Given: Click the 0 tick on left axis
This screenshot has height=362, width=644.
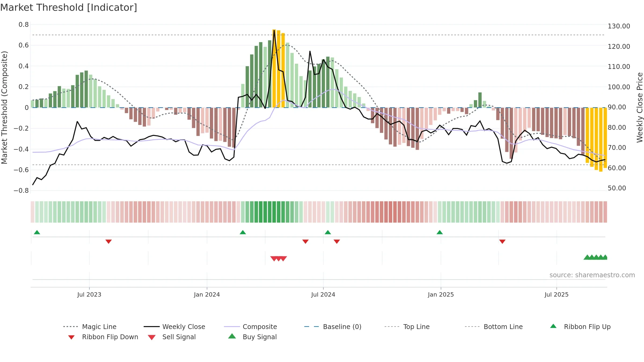Looking at the screenshot, I should pos(27,108).
